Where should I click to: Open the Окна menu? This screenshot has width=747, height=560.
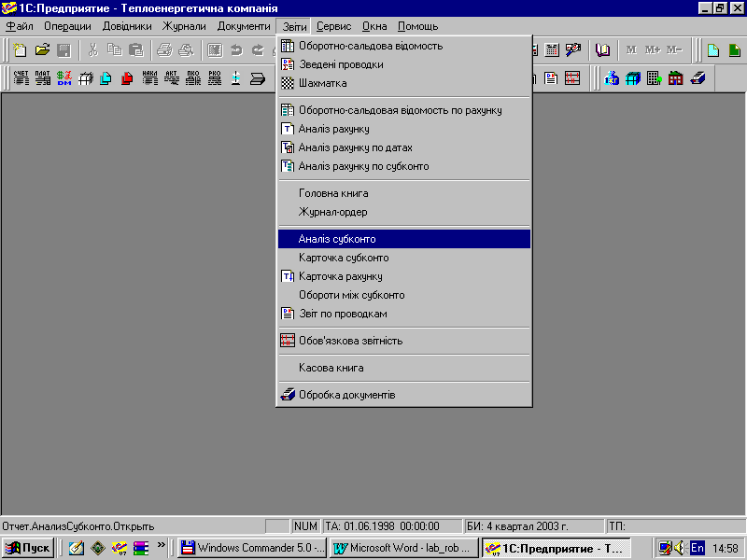(x=374, y=27)
